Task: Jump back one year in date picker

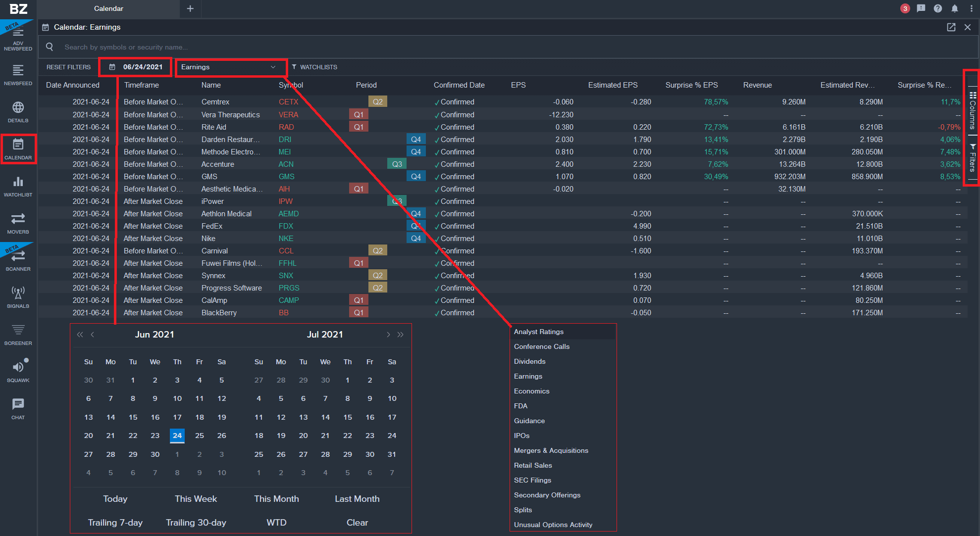Action: (x=80, y=335)
